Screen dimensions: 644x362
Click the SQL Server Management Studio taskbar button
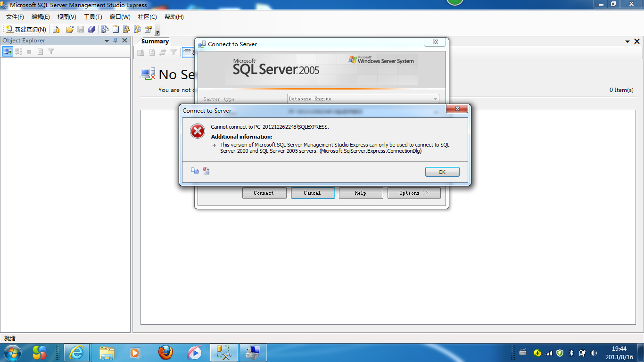click(223, 353)
